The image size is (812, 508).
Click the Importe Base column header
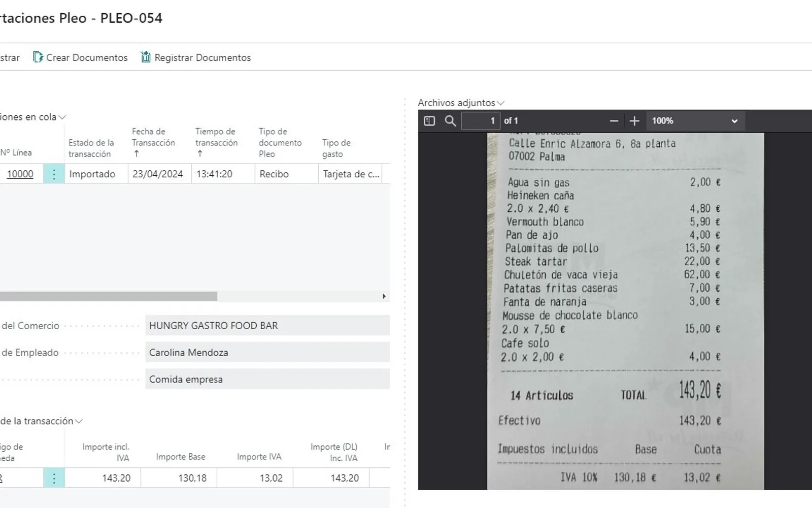click(x=181, y=457)
